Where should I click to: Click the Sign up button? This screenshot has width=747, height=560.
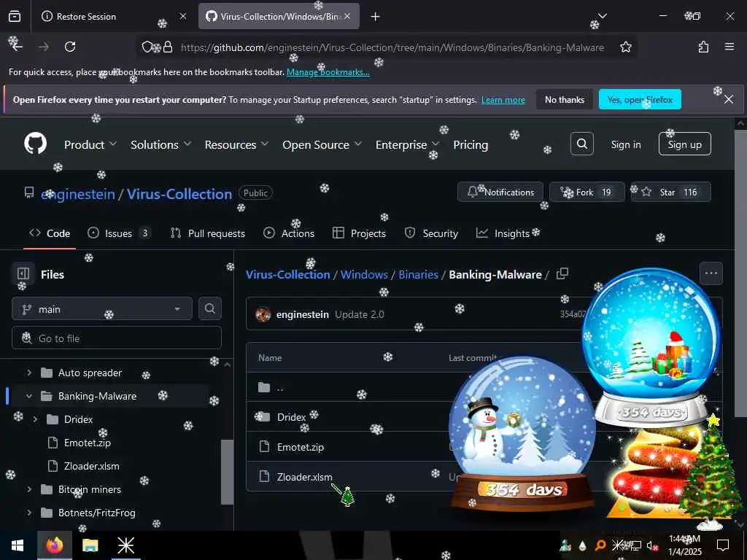coord(684,144)
